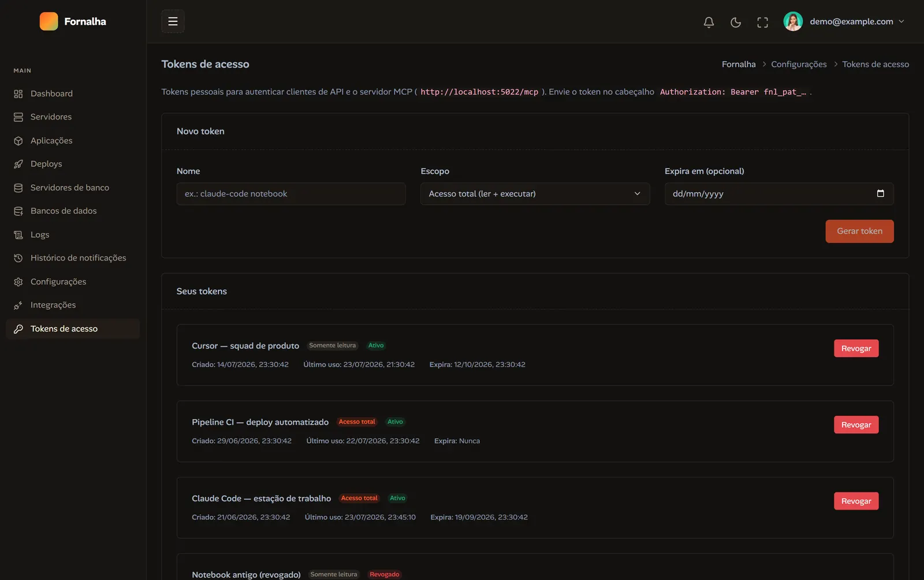
Task: Revoke the Claude Code token
Action: (856, 501)
